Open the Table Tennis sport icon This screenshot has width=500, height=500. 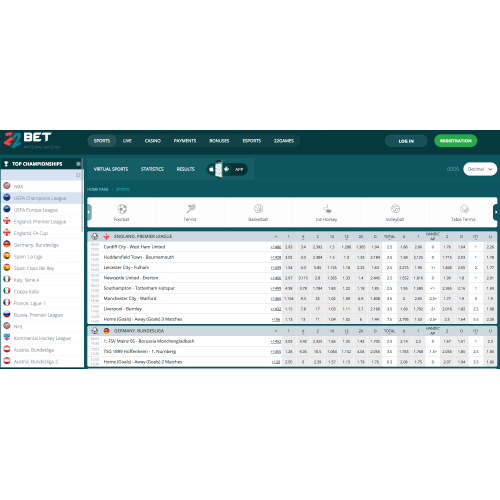click(x=464, y=209)
